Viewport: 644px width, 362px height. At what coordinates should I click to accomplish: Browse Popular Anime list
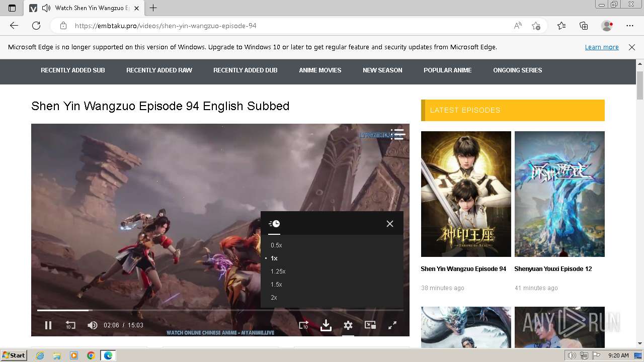[448, 70]
